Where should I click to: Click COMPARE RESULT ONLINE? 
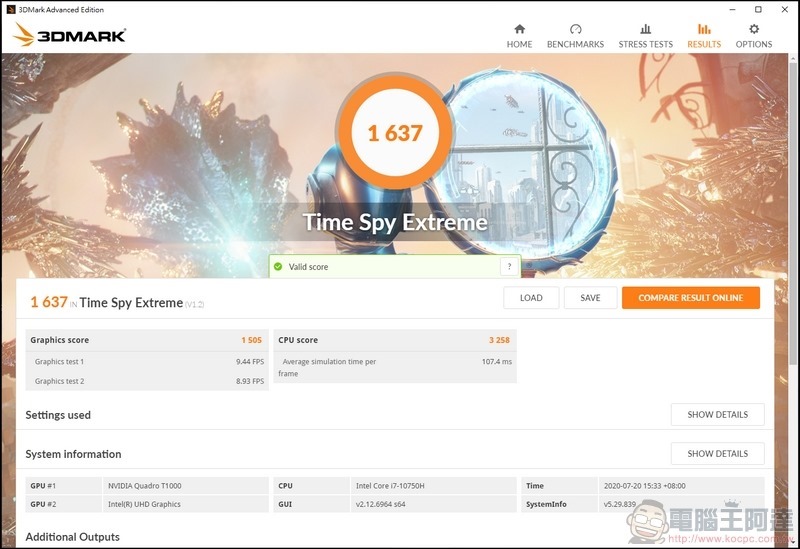pos(691,297)
